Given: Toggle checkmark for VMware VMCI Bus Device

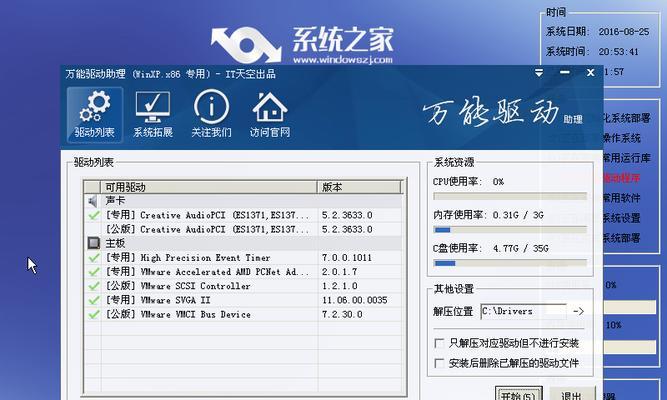Looking at the screenshot, I should [x=94, y=314].
